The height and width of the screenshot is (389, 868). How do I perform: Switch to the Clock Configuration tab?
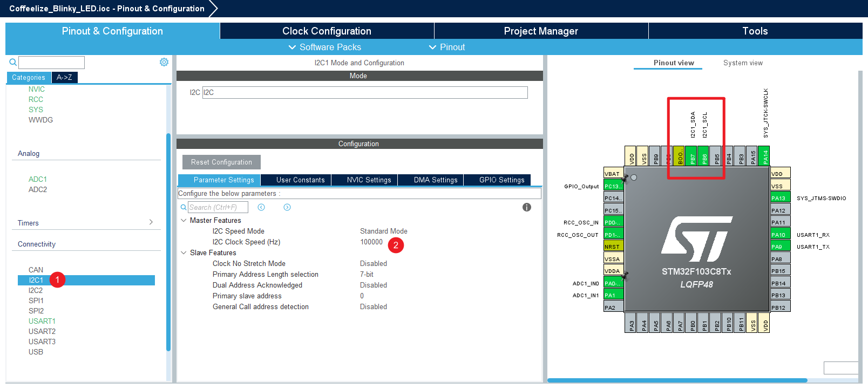[x=327, y=31]
